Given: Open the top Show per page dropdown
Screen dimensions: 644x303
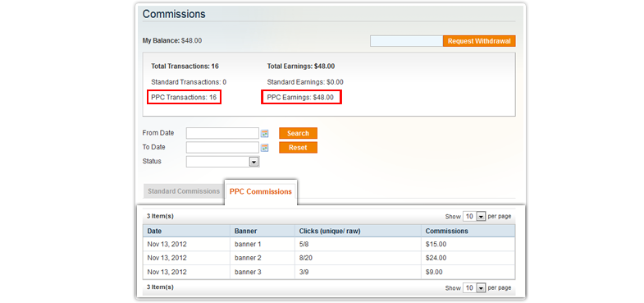Looking at the screenshot, I should [x=474, y=216].
